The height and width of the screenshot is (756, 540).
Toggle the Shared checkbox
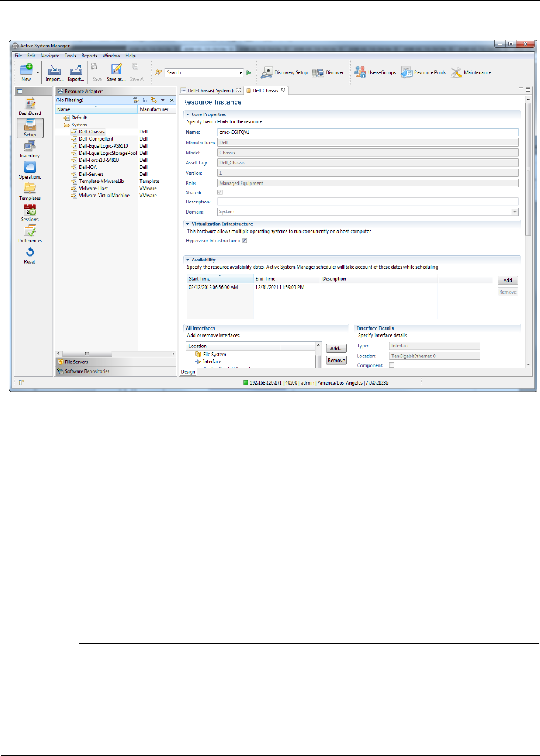[x=220, y=192]
